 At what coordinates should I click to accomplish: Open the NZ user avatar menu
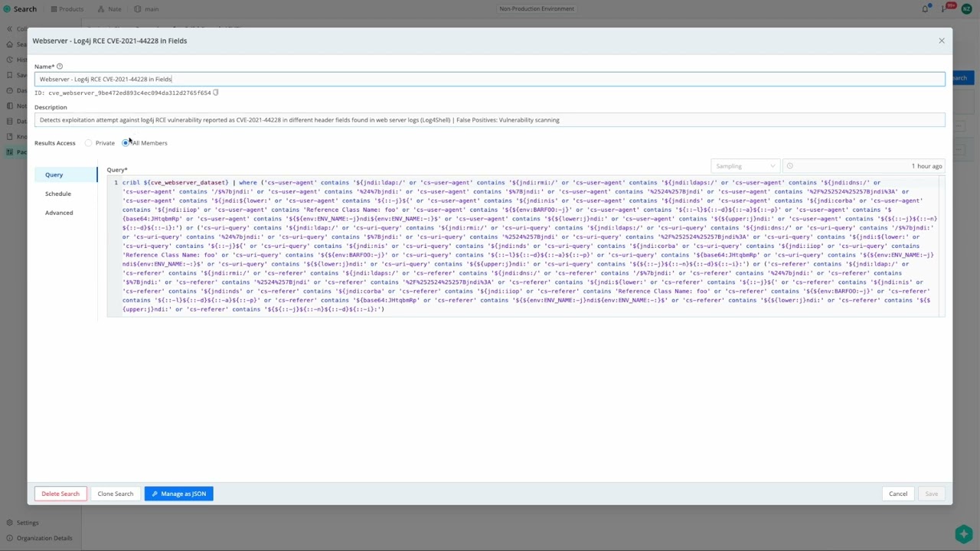click(x=966, y=9)
